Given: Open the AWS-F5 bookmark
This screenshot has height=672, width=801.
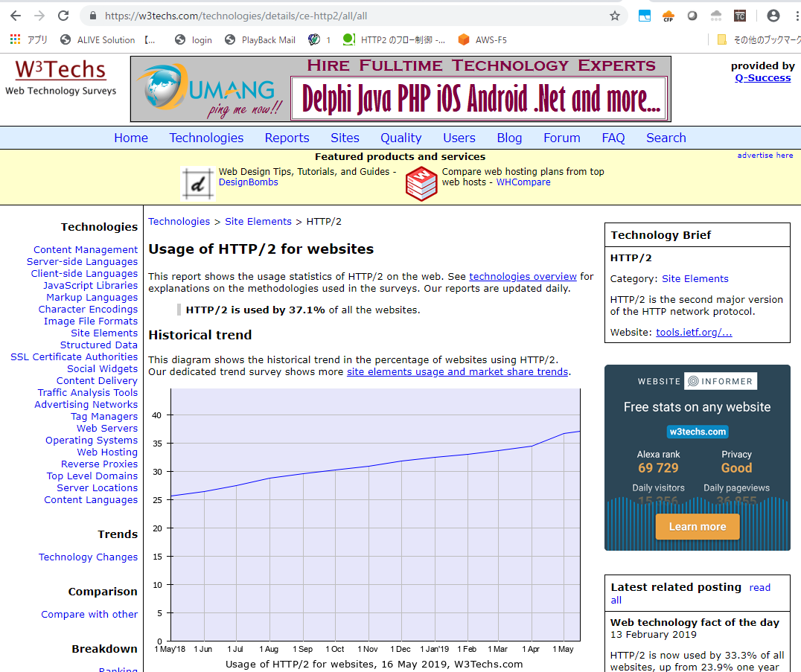Looking at the screenshot, I should click(482, 40).
